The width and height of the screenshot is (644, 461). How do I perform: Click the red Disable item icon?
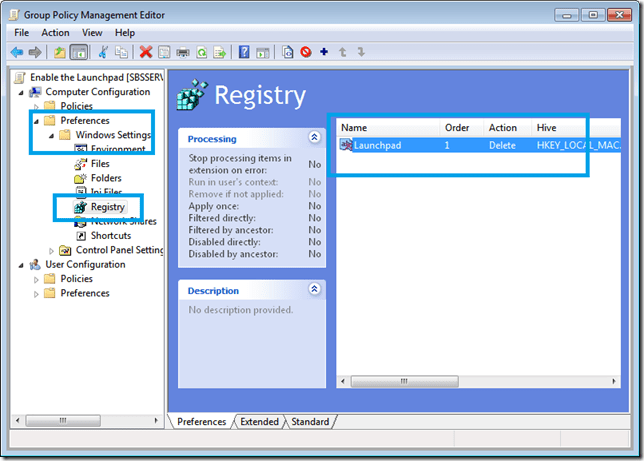pos(306,52)
